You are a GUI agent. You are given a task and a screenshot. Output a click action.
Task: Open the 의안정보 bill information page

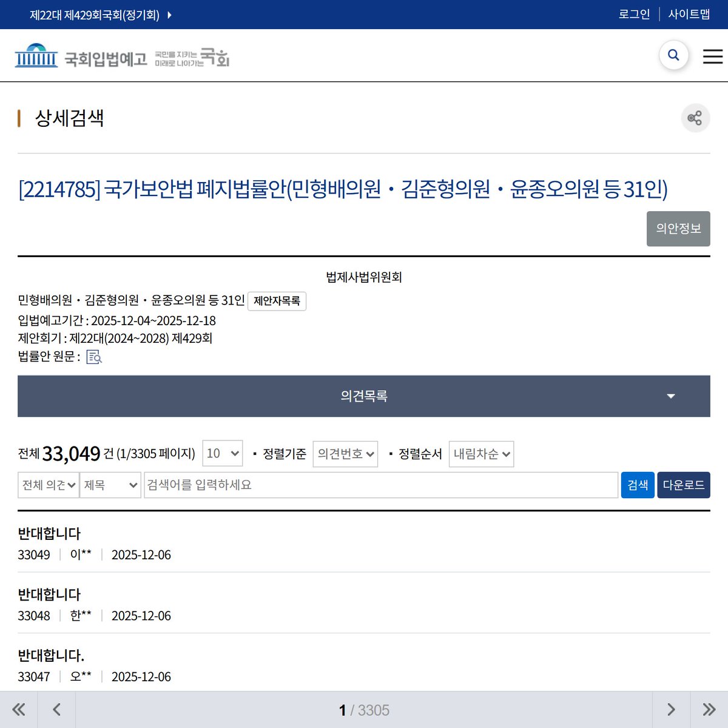[678, 229]
